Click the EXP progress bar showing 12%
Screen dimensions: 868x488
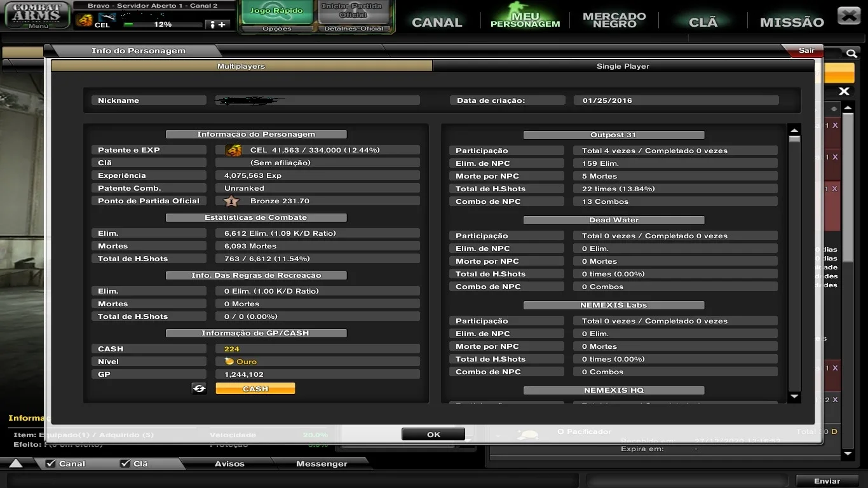coord(163,24)
